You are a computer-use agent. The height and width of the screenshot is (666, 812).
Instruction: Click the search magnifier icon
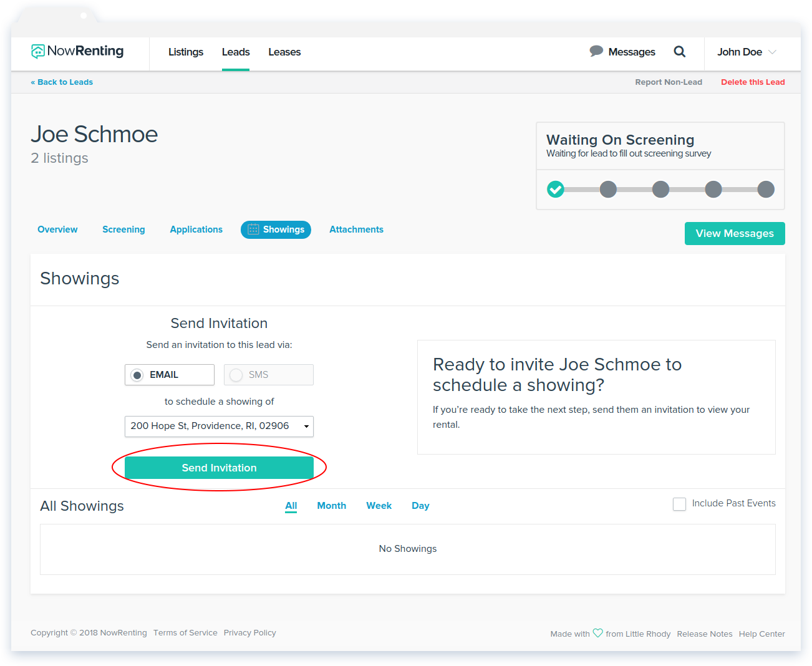(x=680, y=52)
